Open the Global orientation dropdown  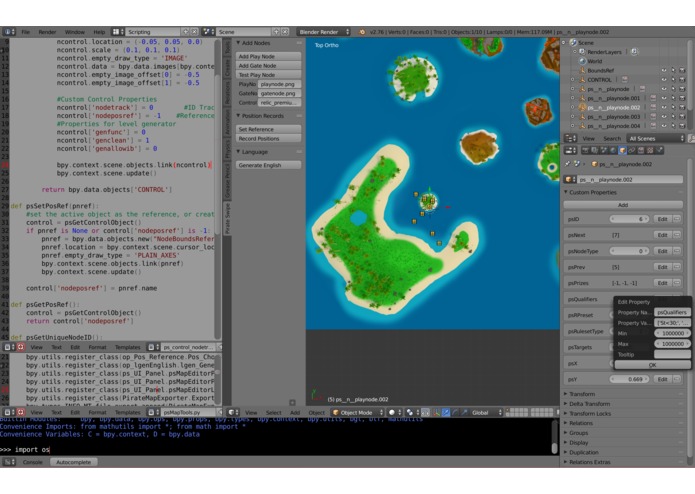[x=486, y=412]
